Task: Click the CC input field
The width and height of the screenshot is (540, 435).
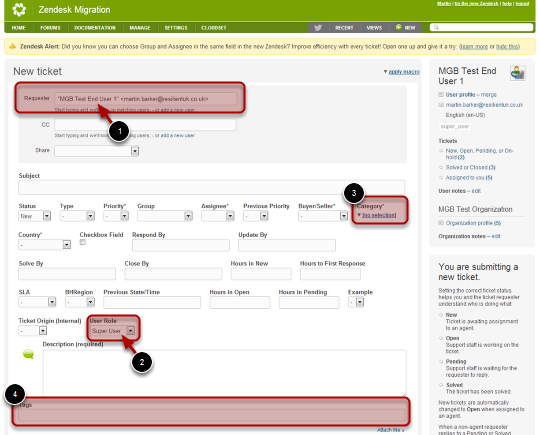Action: pos(145,125)
